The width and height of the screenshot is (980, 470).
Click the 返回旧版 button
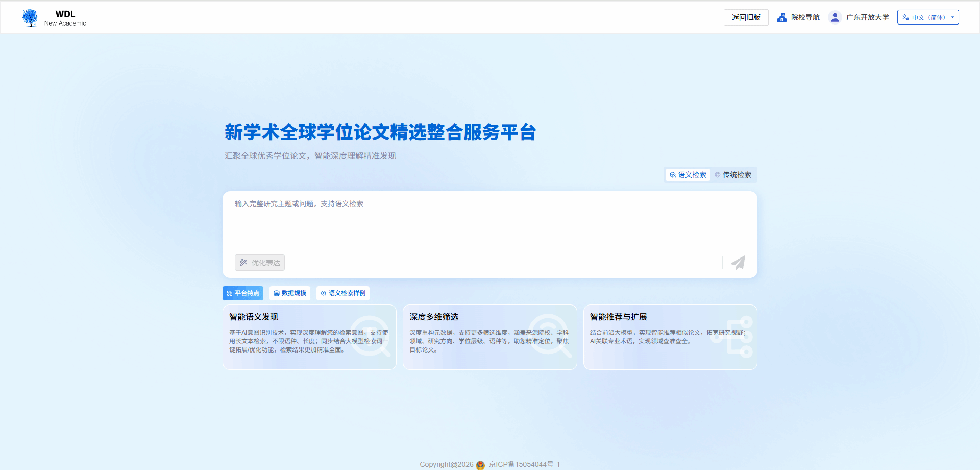pyautogui.click(x=746, y=17)
